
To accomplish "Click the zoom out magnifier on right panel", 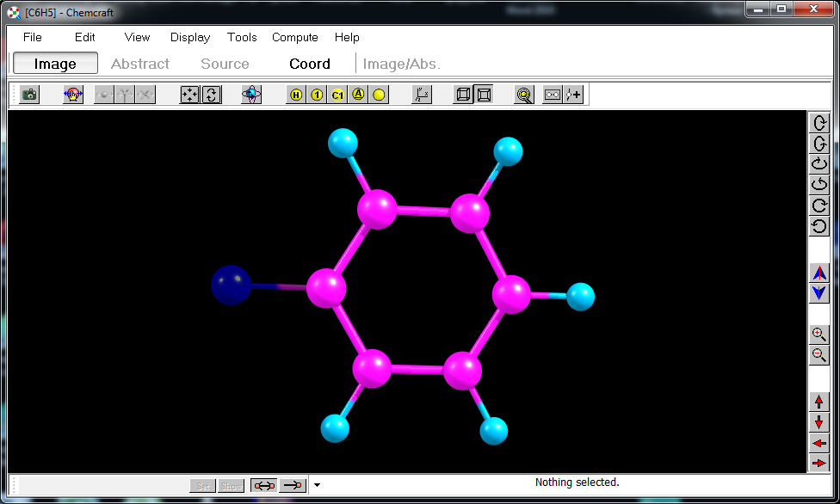I will pyautogui.click(x=819, y=355).
